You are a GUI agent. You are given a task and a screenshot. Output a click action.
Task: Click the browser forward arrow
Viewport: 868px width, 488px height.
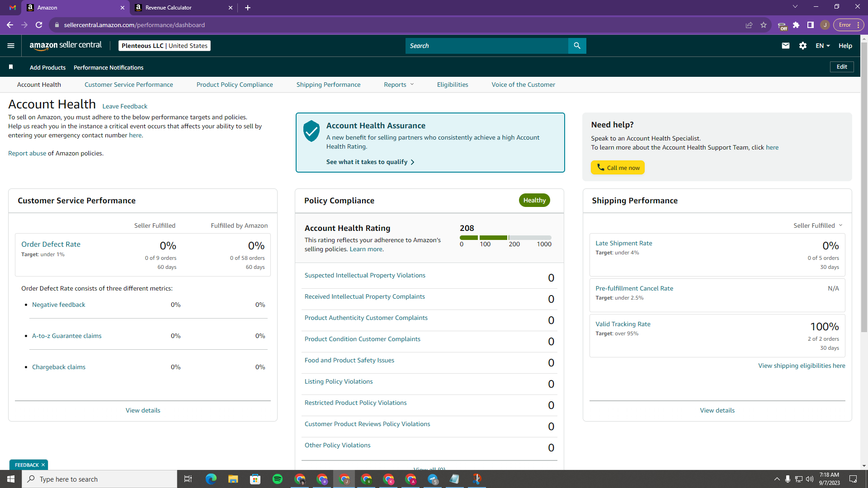(24, 25)
